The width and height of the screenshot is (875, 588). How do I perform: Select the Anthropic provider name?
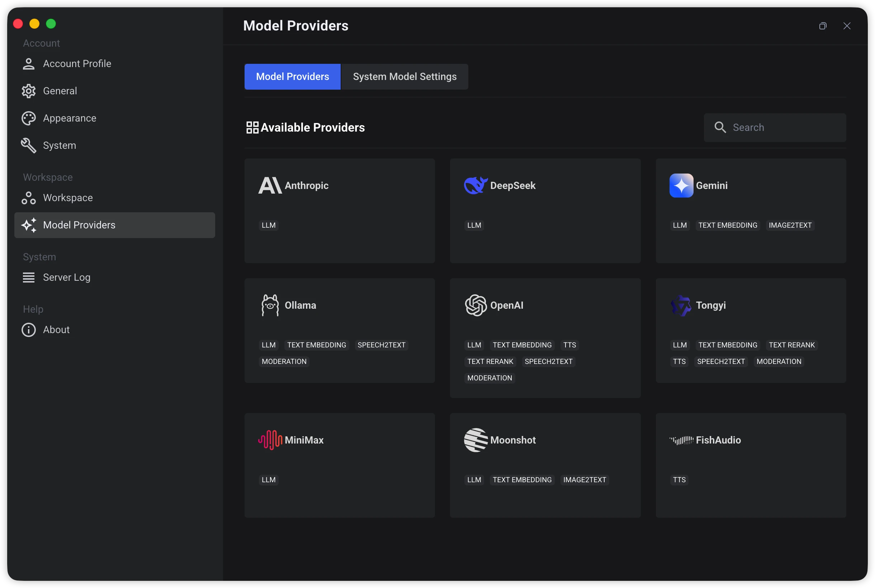tap(306, 186)
